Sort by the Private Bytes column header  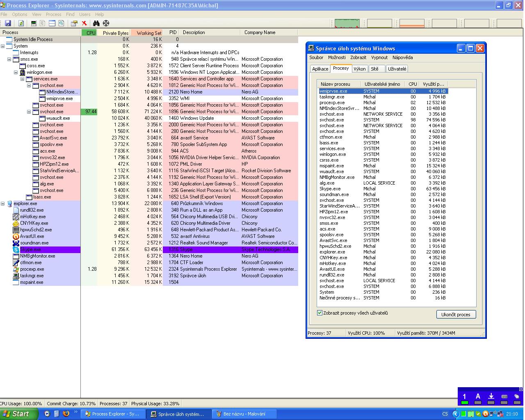(114, 33)
